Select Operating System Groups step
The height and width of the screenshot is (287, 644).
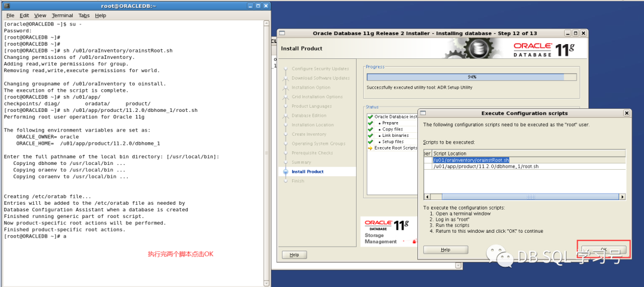pyautogui.click(x=318, y=143)
